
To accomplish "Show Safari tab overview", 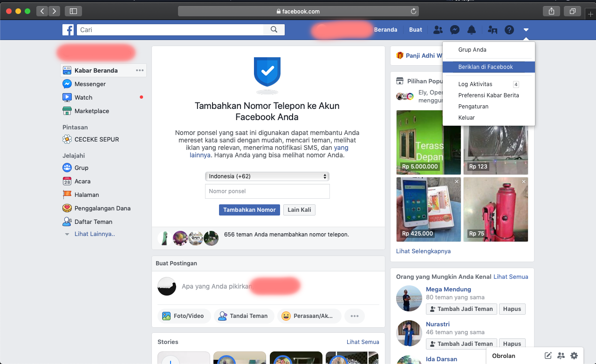I will [x=572, y=11].
